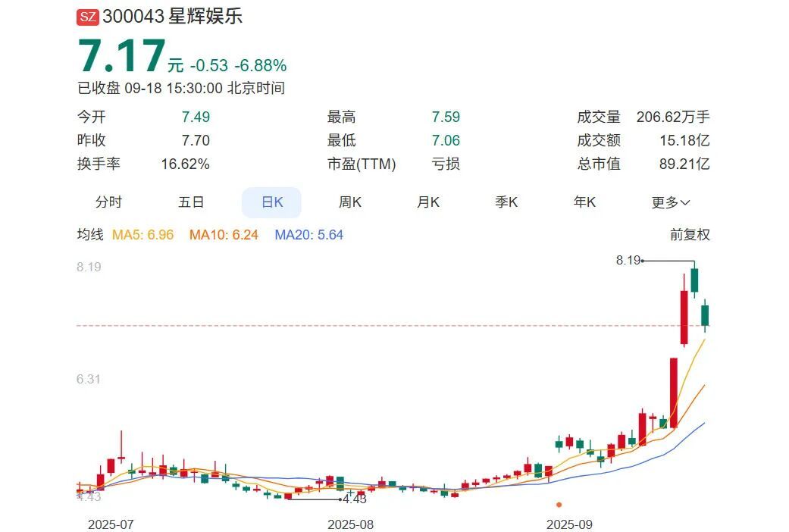Viewport: 789px width, 532px height.
Task: Expand the 更多 dropdown menu
Action: 671,202
